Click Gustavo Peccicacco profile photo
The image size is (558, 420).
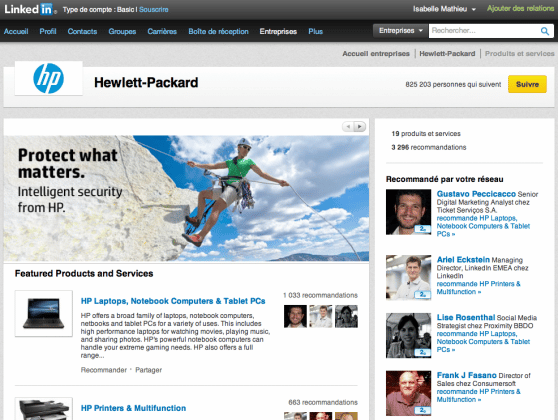pos(408,212)
